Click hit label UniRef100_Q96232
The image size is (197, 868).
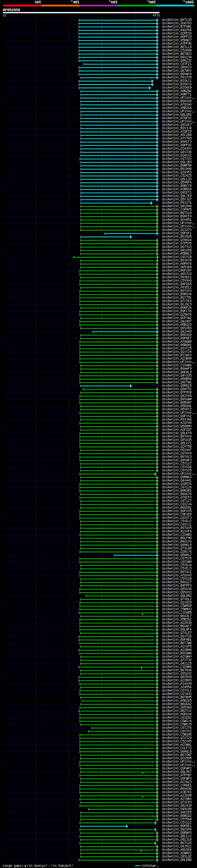pyautogui.click(x=177, y=61)
